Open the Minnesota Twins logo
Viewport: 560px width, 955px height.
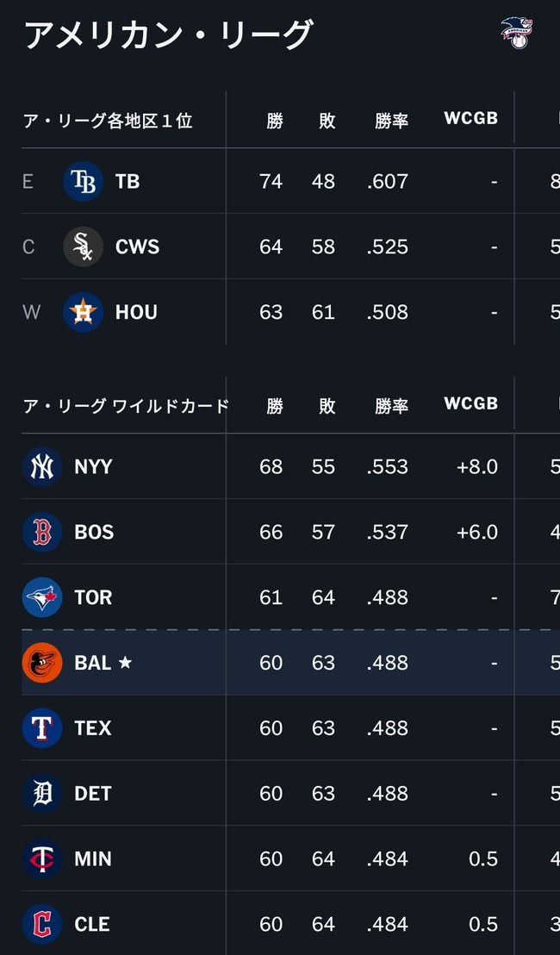pos(42,858)
